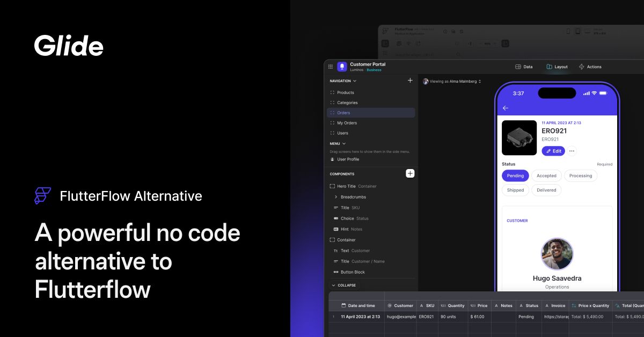Click the User Profile person icon
This screenshot has width=644, height=337.
tap(332, 159)
